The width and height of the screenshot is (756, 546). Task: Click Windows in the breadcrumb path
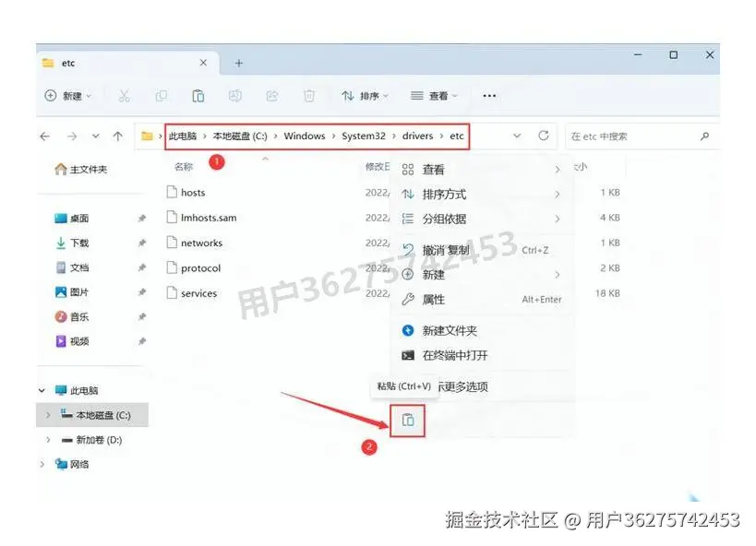click(305, 136)
